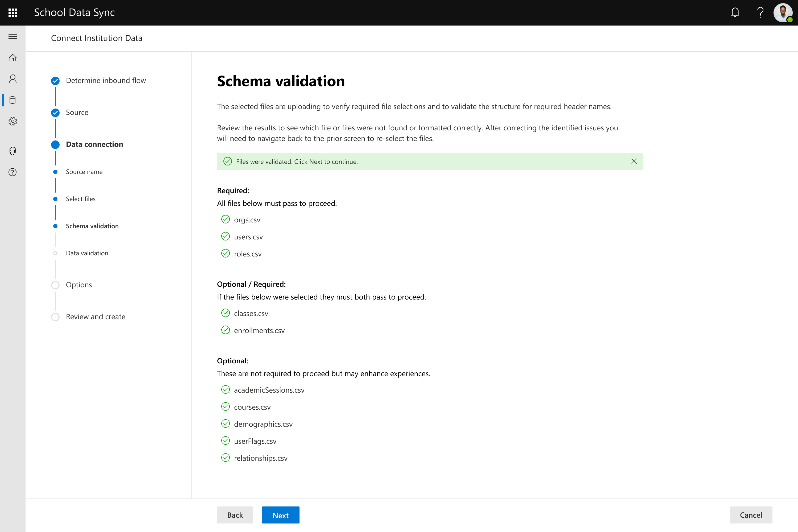Click the Review and create step
The width and height of the screenshot is (798, 532).
pyautogui.click(x=95, y=317)
